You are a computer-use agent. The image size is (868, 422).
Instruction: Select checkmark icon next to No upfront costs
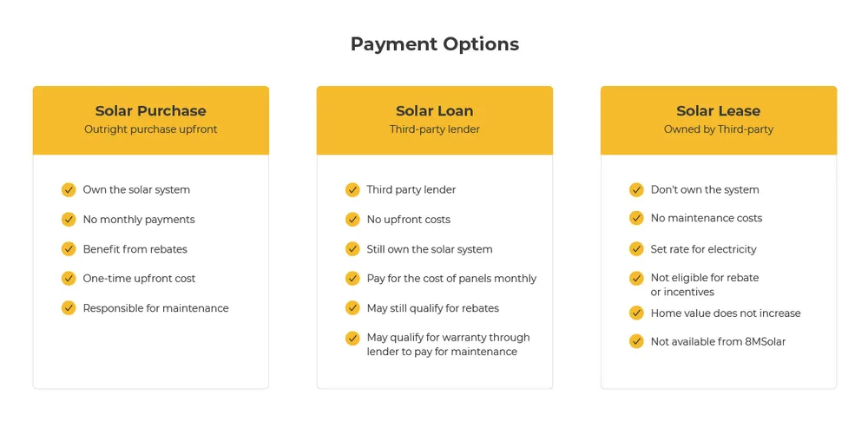[x=352, y=220]
